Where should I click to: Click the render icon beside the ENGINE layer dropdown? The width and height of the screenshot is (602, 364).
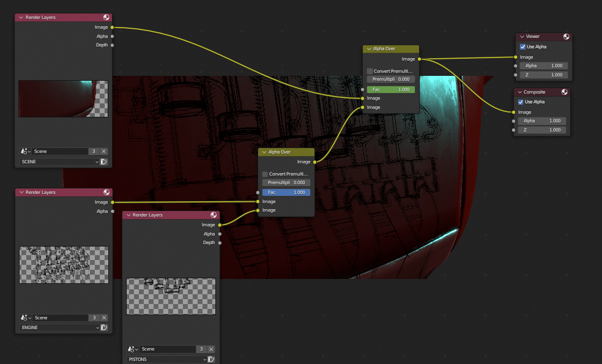(104, 327)
